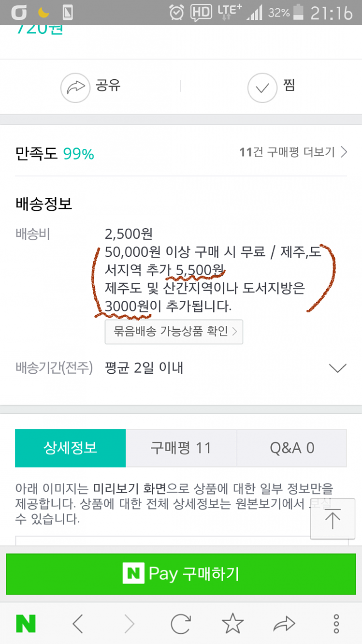The image size is (362, 644).
Task: Tap the browser forward arrow
Action: point(129,624)
